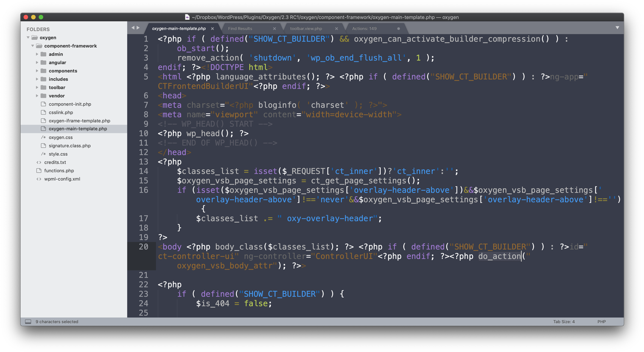Open the tab list dropdown arrow
The height and width of the screenshot is (352, 644).
[x=617, y=28]
